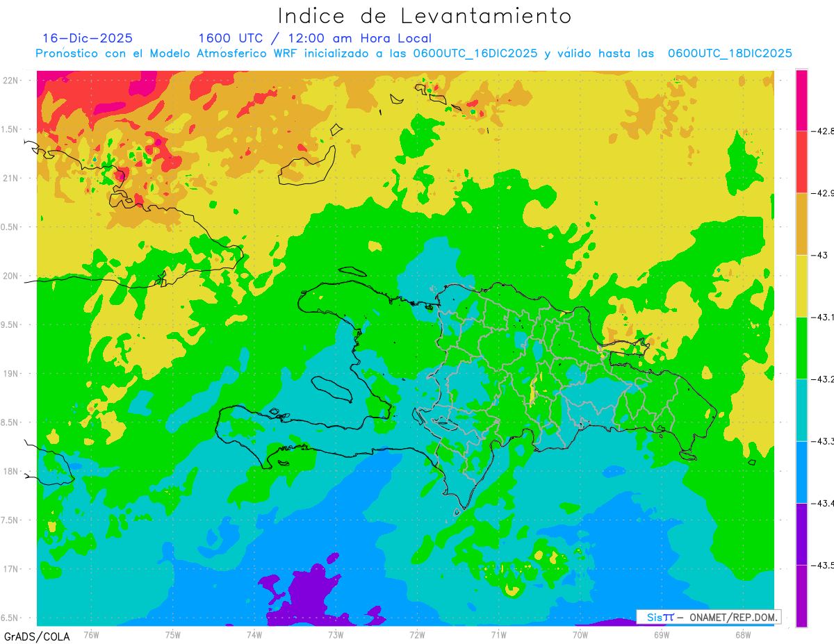The image size is (834, 644).
Task: Select legend value "-43.2"
Action: click(x=823, y=379)
